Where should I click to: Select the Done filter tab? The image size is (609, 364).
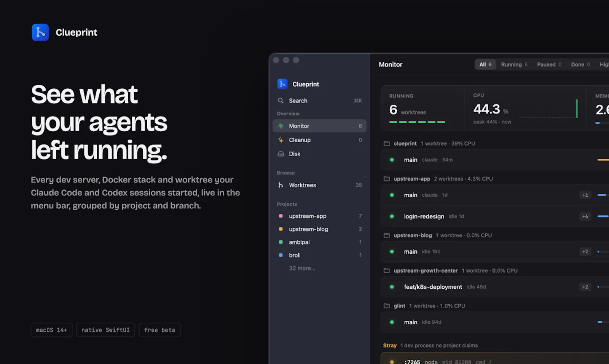click(x=580, y=65)
